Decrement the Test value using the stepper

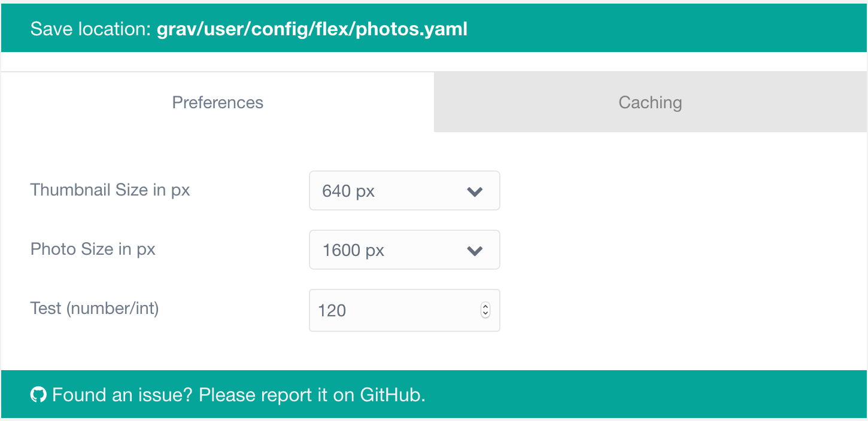[485, 314]
